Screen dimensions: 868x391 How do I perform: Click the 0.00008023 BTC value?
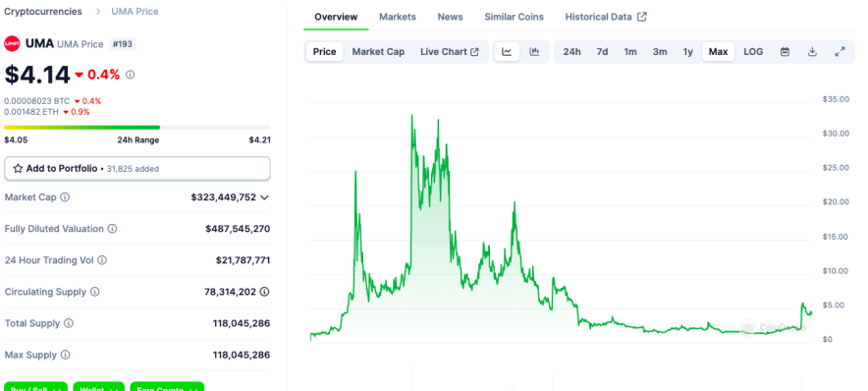(37, 101)
